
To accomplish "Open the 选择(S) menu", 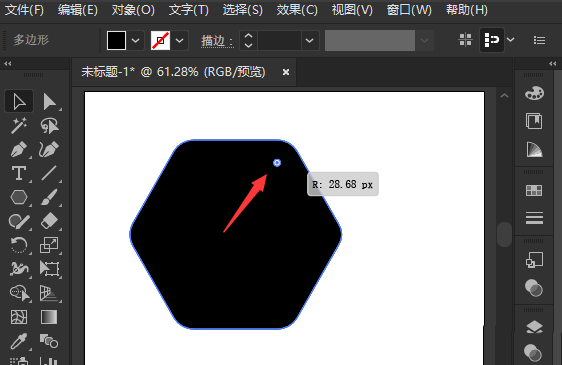I will pos(242,10).
